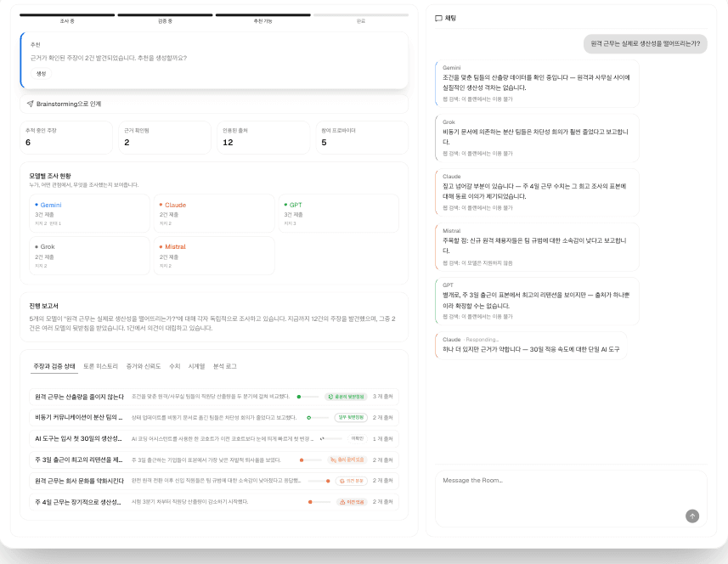
Task: Open the Claude model card
Action: click(214, 213)
